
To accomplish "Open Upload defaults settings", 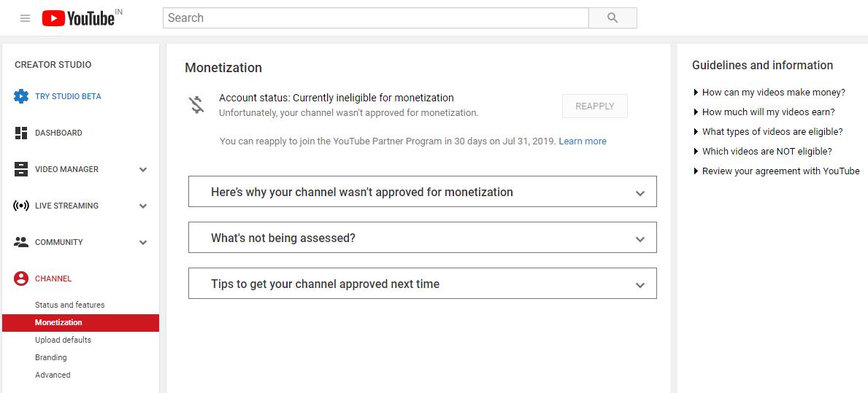I will (x=63, y=340).
